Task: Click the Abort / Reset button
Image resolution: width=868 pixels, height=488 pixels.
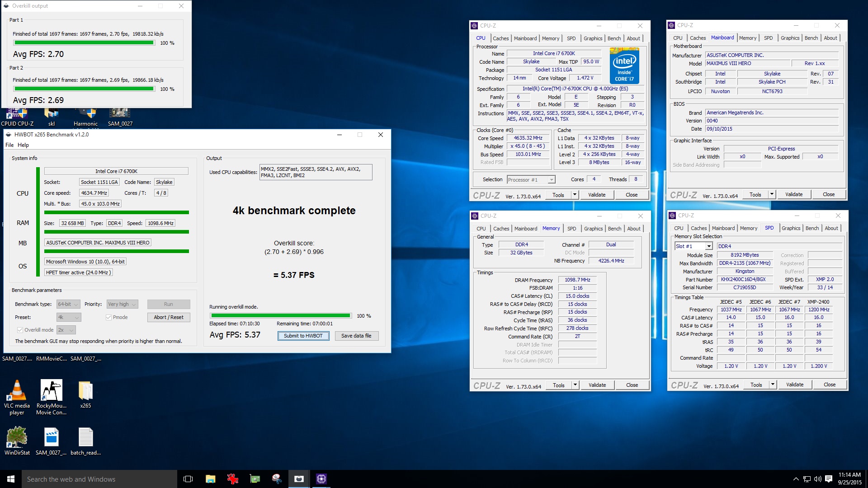Action: pyautogui.click(x=169, y=317)
